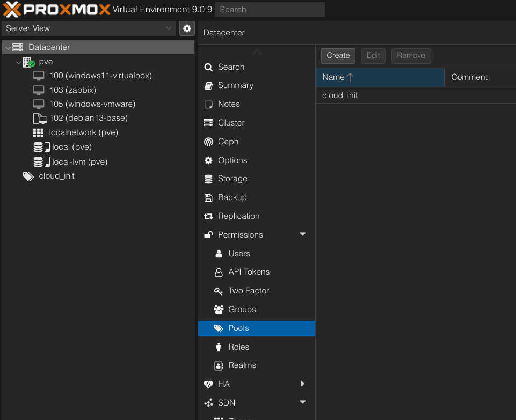Click the grid icon beside localnetwork (pve)
This screenshot has height=420, width=516.
click(38, 133)
